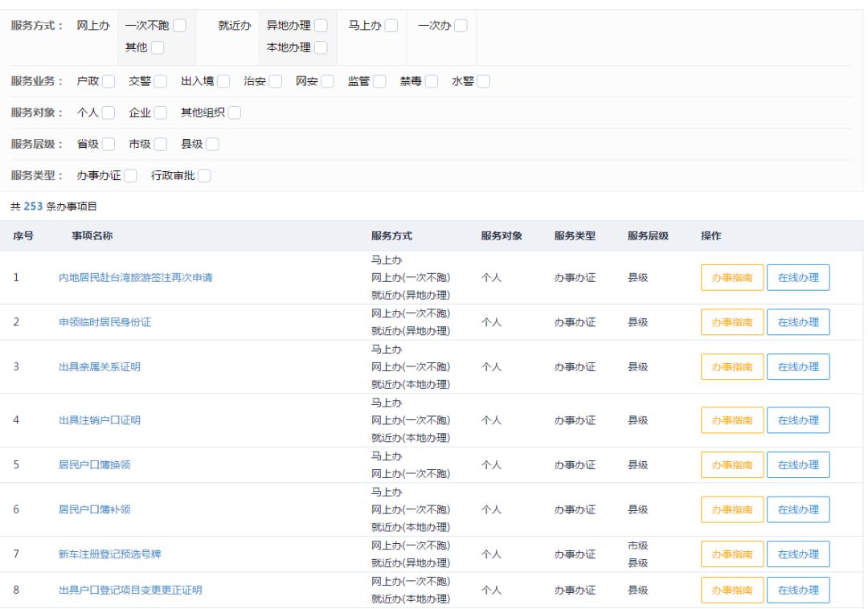Viewport: 868px width, 609px height.
Task: Check the 马上办 service method filter
Action: (x=392, y=25)
